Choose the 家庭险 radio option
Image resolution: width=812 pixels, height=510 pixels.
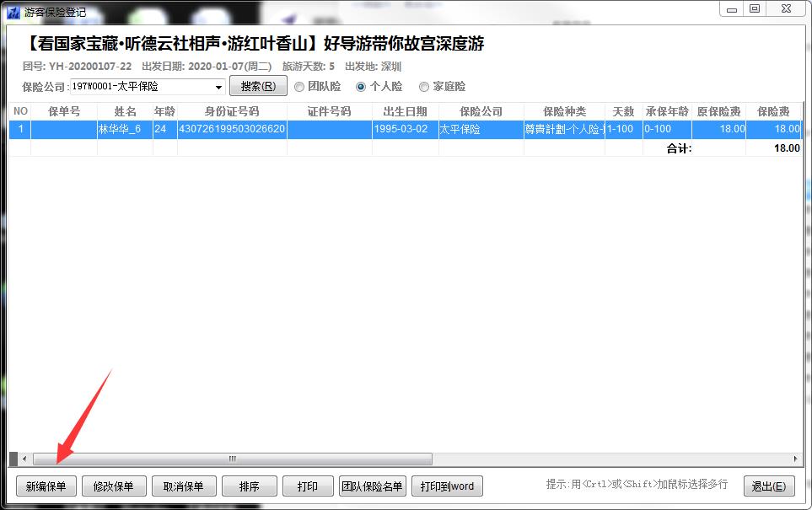tap(424, 86)
